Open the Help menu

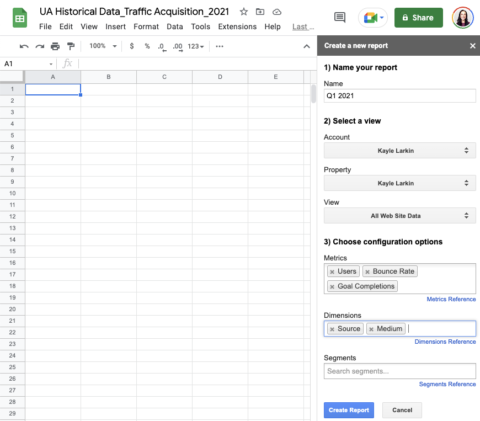click(x=272, y=27)
